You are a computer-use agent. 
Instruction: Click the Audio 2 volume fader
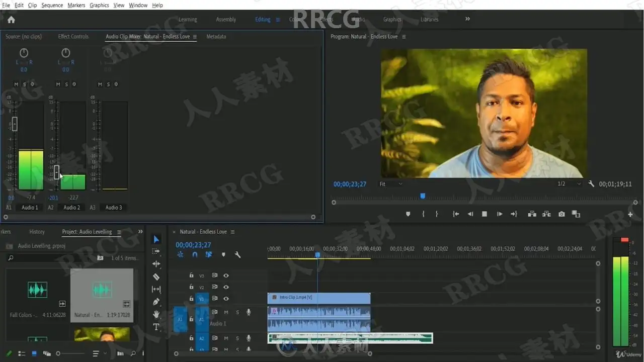(x=56, y=171)
